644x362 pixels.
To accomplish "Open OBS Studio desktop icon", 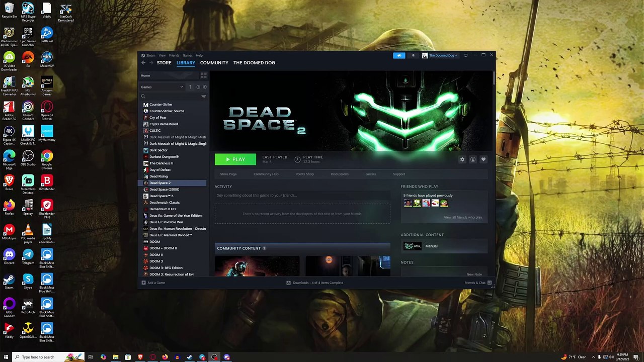I will coord(28,158).
